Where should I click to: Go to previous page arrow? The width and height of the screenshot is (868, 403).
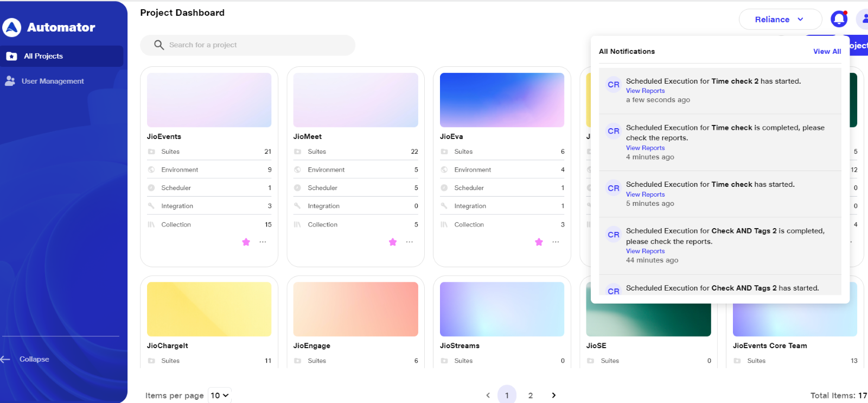coord(488,395)
